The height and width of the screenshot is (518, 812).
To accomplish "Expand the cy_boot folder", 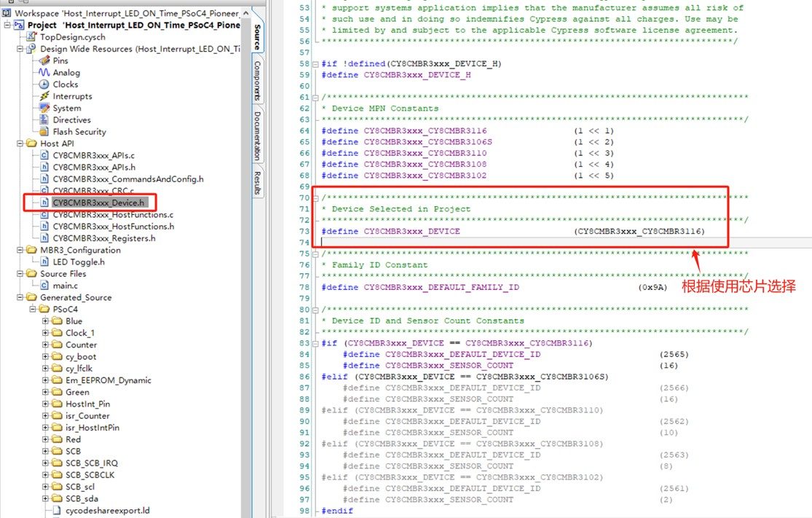I will pyautogui.click(x=46, y=356).
